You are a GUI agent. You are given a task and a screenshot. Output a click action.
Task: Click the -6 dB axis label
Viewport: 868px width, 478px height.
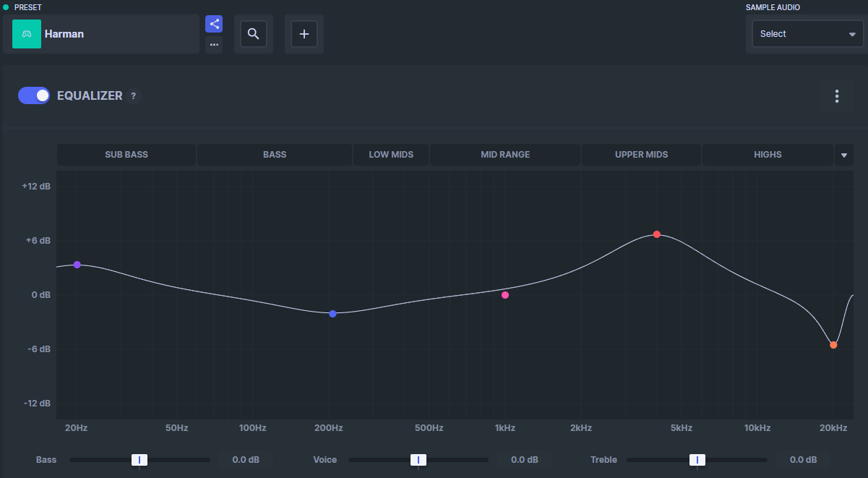(38, 349)
